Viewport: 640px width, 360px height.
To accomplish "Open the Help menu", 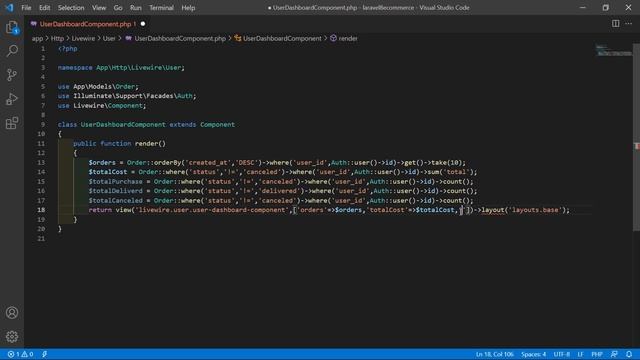I will pyautogui.click(x=188, y=8).
